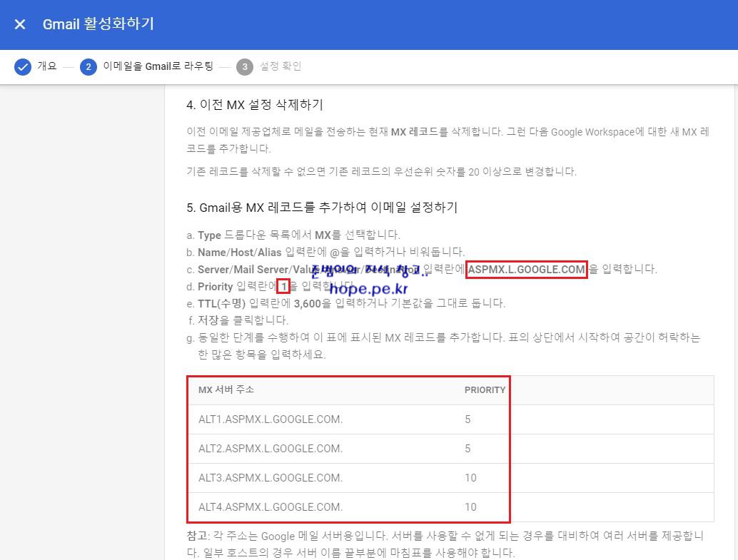The image size is (738, 560).
Task: Click priority 5 in the ALT2 row
Action: (x=467, y=449)
